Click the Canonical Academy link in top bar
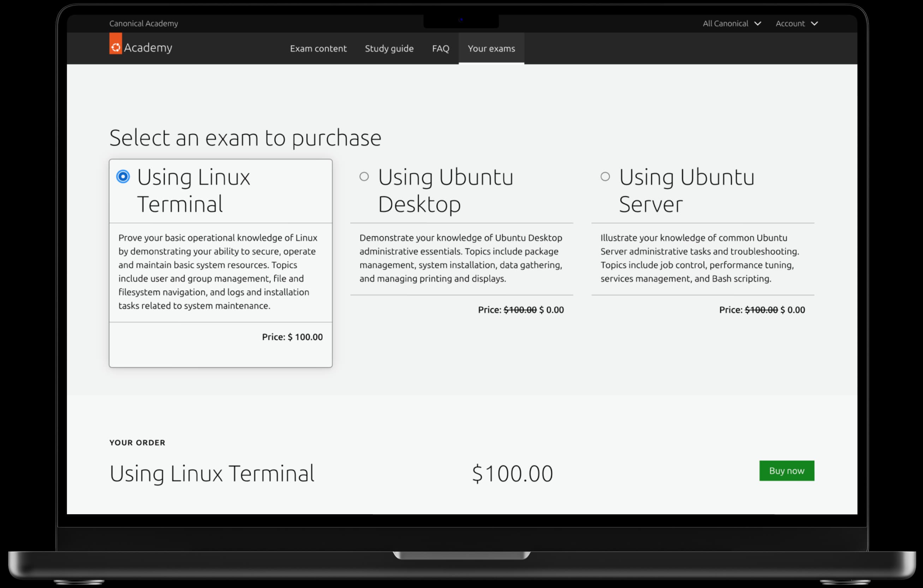Screen dimensions: 923x588 (x=143, y=23)
